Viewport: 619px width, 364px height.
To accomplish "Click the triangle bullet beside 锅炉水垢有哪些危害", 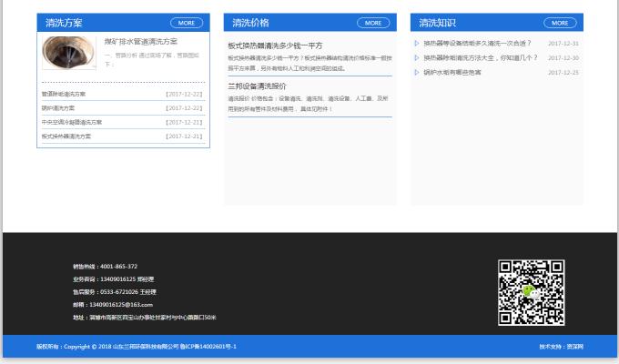I will [x=417, y=72].
